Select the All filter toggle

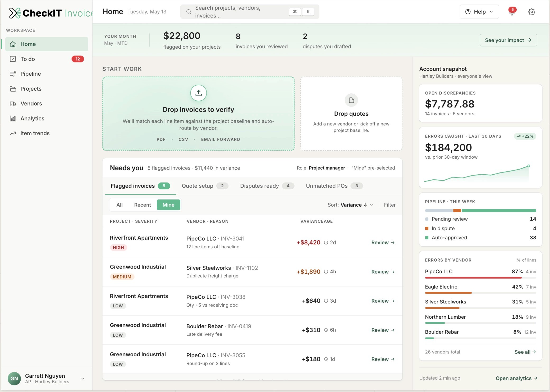120,205
